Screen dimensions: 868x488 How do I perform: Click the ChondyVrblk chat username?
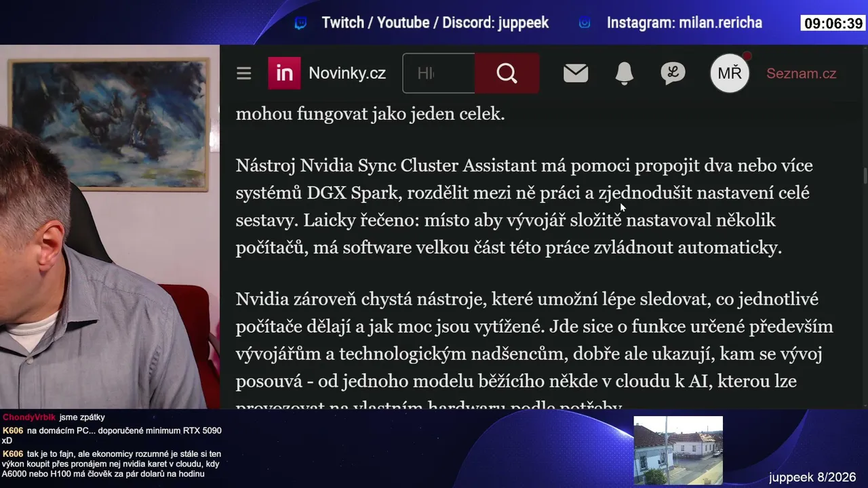pyautogui.click(x=29, y=418)
